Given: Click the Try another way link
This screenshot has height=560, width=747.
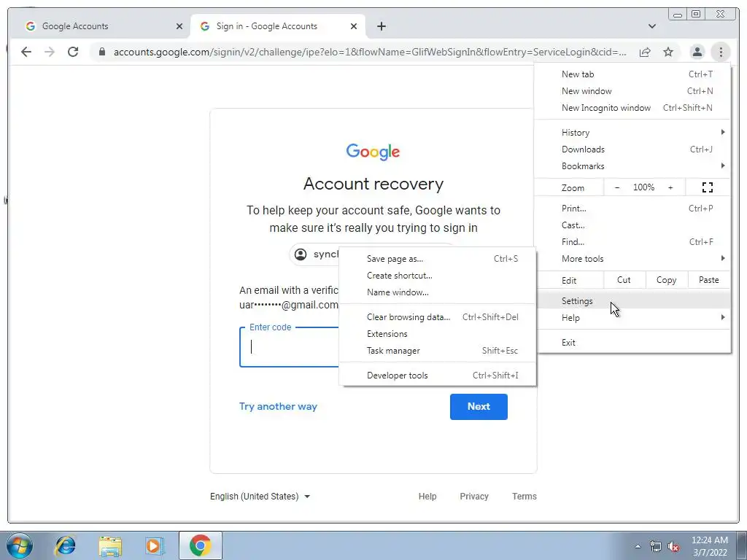Looking at the screenshot, I should click(278, 406).
